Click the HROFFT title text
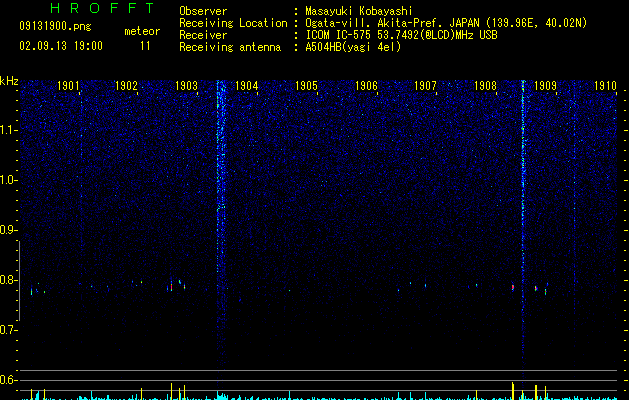Screen dimensions: 629x400 point(102,8)
